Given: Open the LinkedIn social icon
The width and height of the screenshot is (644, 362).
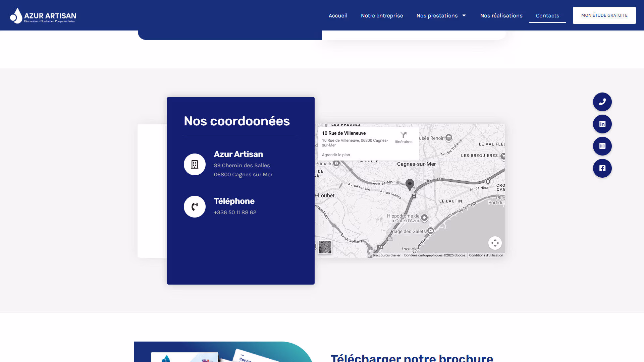Looking at the screenshot, I should 602,124.
